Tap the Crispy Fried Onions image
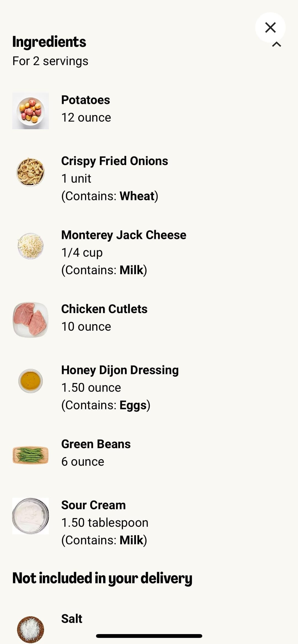This screenshot has width=298, height=644. coord(30,172)
